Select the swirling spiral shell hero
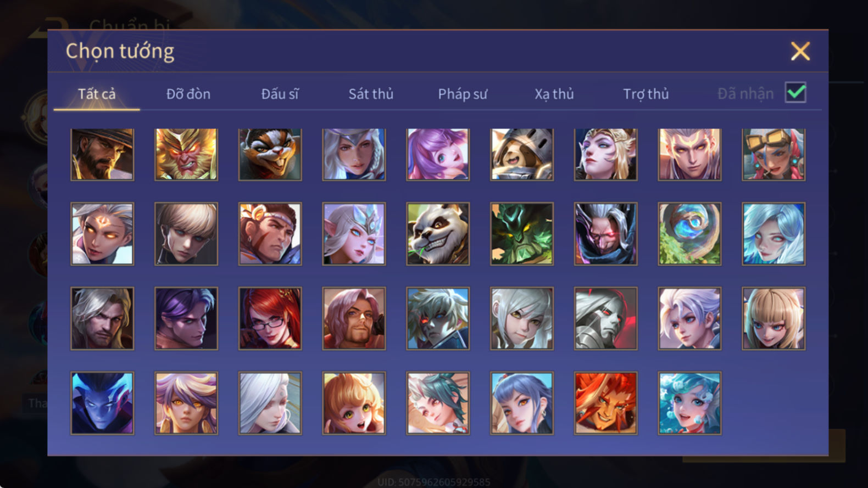This screenshot has width=868, height=488. [x=689, y=234]
